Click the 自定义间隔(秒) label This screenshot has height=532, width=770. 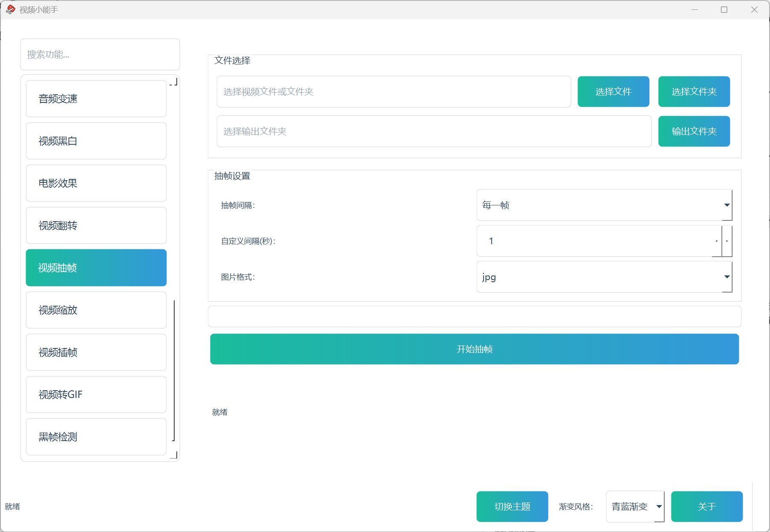(248, 241)
